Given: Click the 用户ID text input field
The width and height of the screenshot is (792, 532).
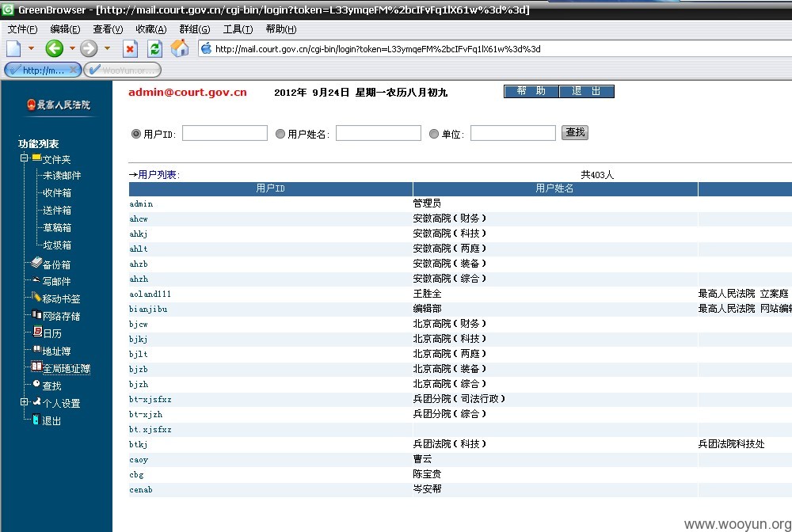Looking at the screenshot, I should pyautogui.click(x=225, y=133).
